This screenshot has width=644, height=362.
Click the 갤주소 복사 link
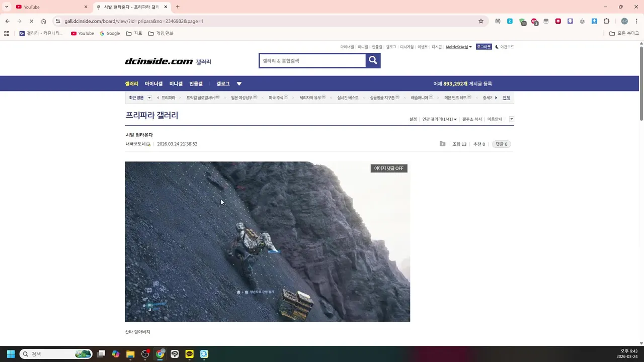(472, 119)
